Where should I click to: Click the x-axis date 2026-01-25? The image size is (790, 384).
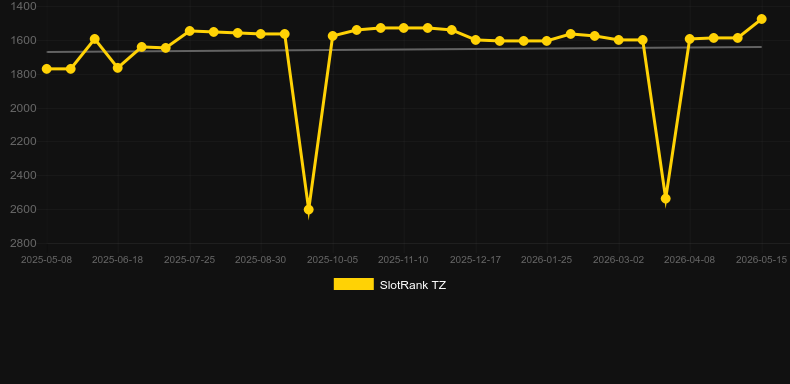pos(547,260)
